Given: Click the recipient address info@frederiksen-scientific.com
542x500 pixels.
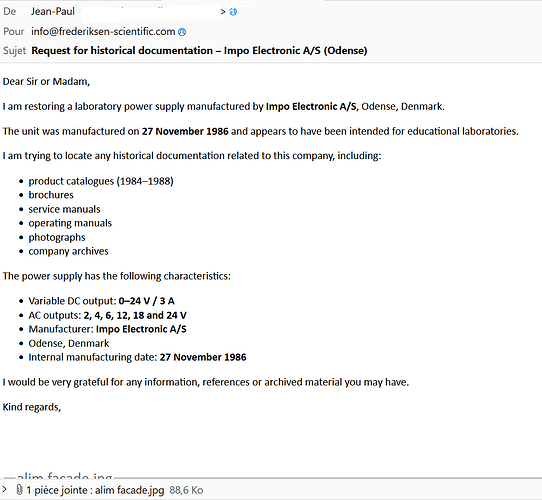Looking at the screenshot, I should (103, 31).
